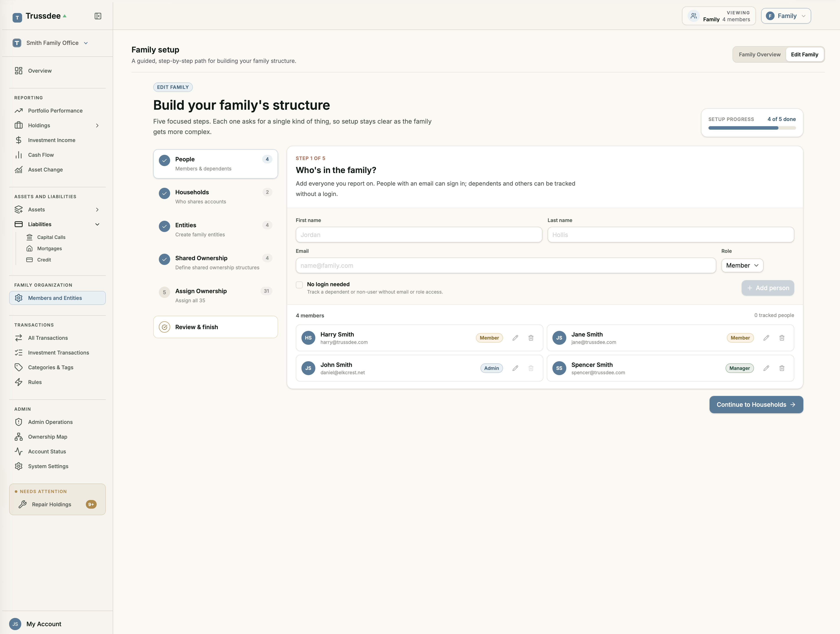
Task: Click the Trussdee logo icon
Action: pyautogui.click(x=17, y=18)
